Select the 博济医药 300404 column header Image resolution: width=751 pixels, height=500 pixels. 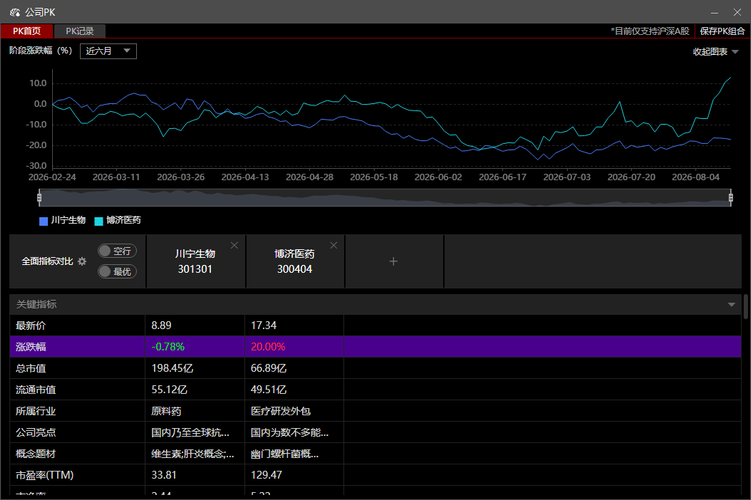[294, 261]
